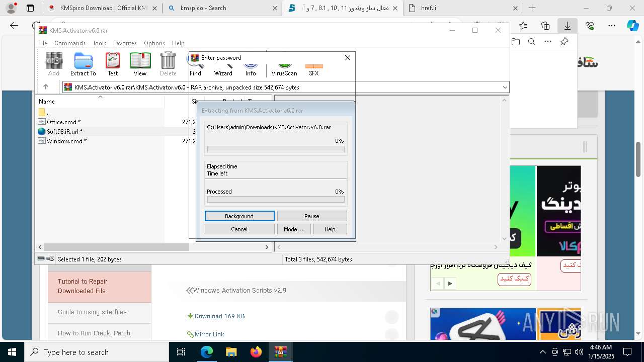Click the Delete toolbar icon

click(x=168, y=64)
